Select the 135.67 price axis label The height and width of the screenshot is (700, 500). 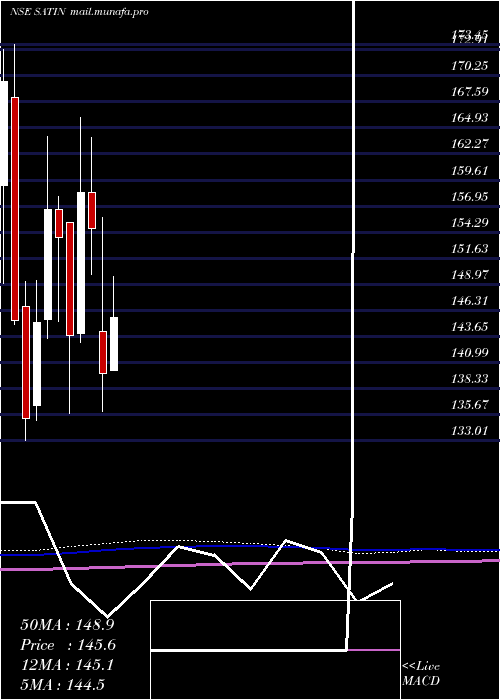coord(470,404)
